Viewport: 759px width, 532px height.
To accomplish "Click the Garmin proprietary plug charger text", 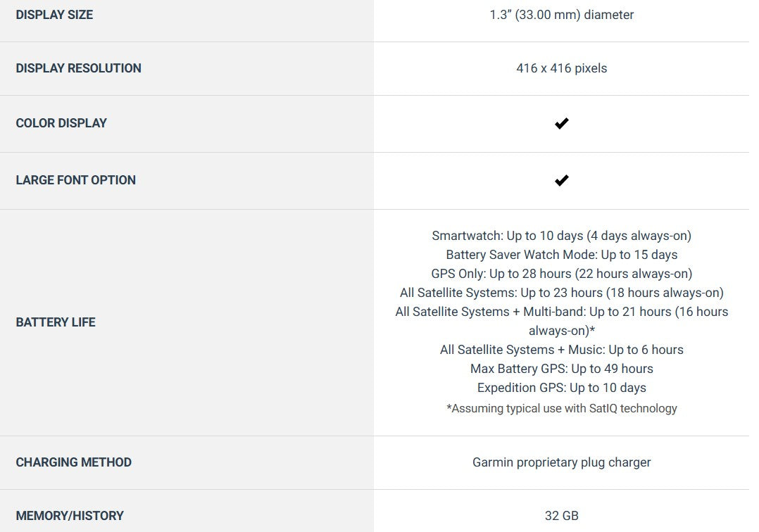I will coord(561,462).
